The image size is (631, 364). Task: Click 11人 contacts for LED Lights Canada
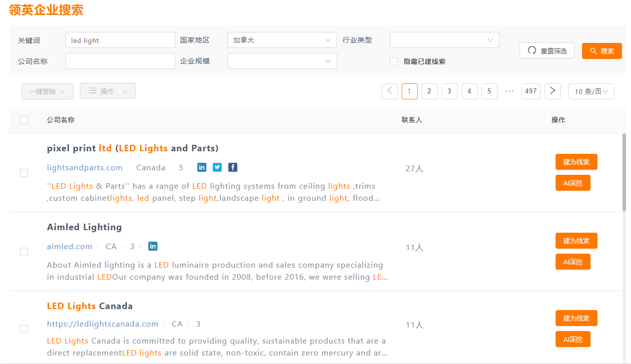coord(414,325)
